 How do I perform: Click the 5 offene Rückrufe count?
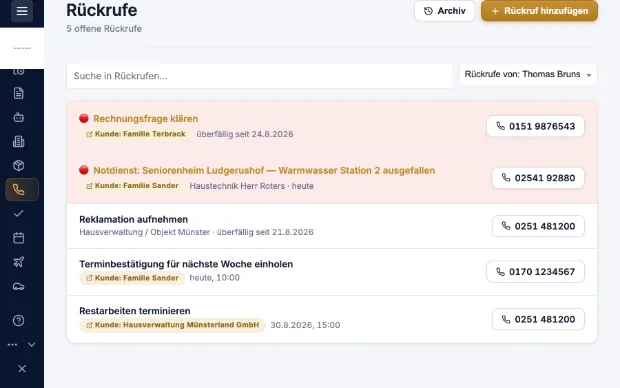click(104, 29)
